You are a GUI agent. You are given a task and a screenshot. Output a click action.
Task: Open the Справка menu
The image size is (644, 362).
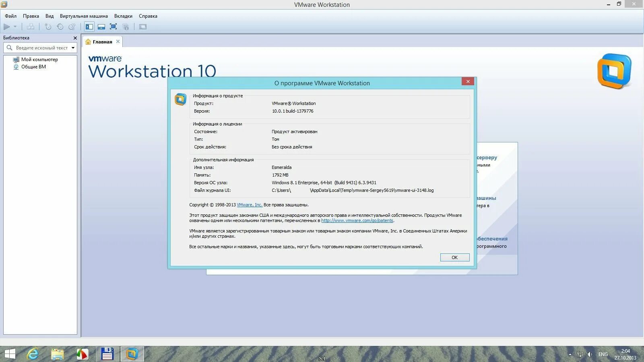click(148, 16)
